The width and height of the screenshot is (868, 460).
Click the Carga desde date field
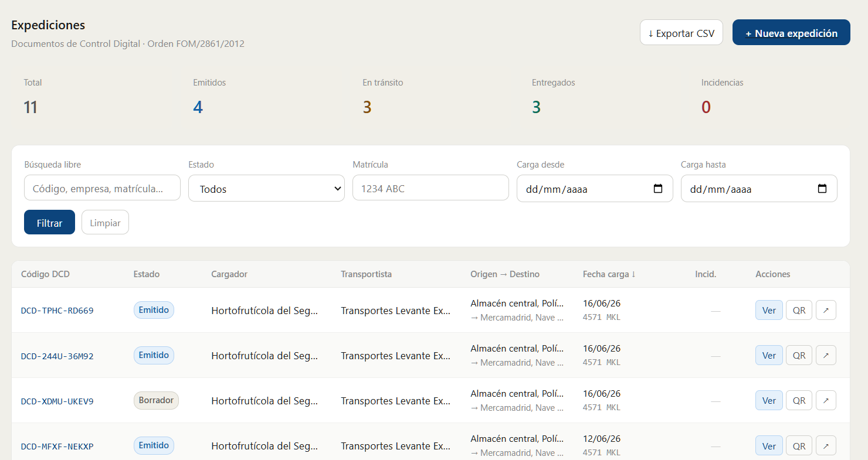coord(595,188)
